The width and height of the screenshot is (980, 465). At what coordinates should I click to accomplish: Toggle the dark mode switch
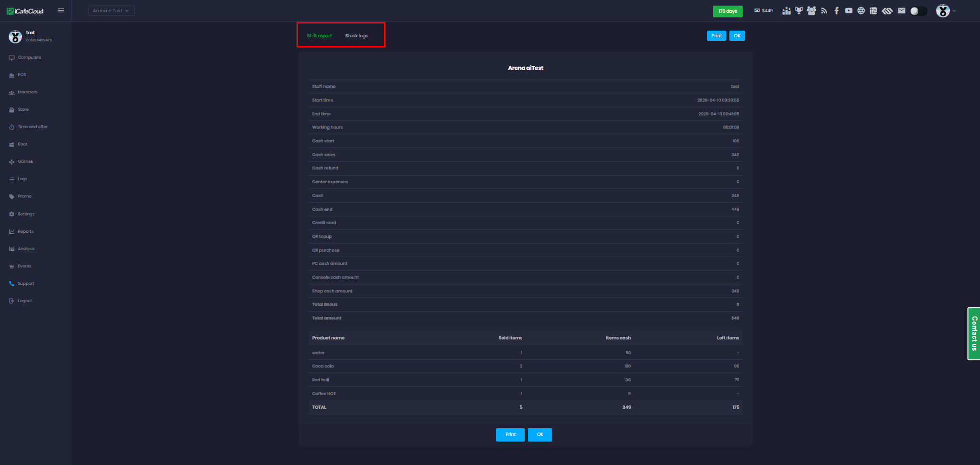[x=918, y=11]
